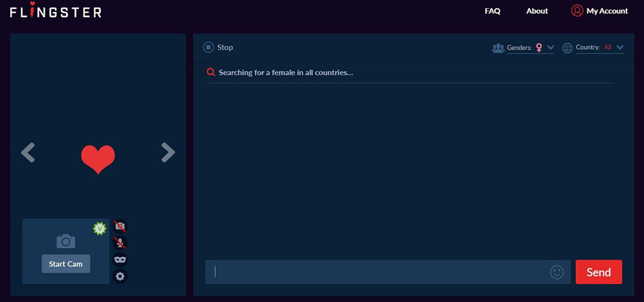Toggle the camera off icon
The image size is (644, 302).
coord(119,226)
